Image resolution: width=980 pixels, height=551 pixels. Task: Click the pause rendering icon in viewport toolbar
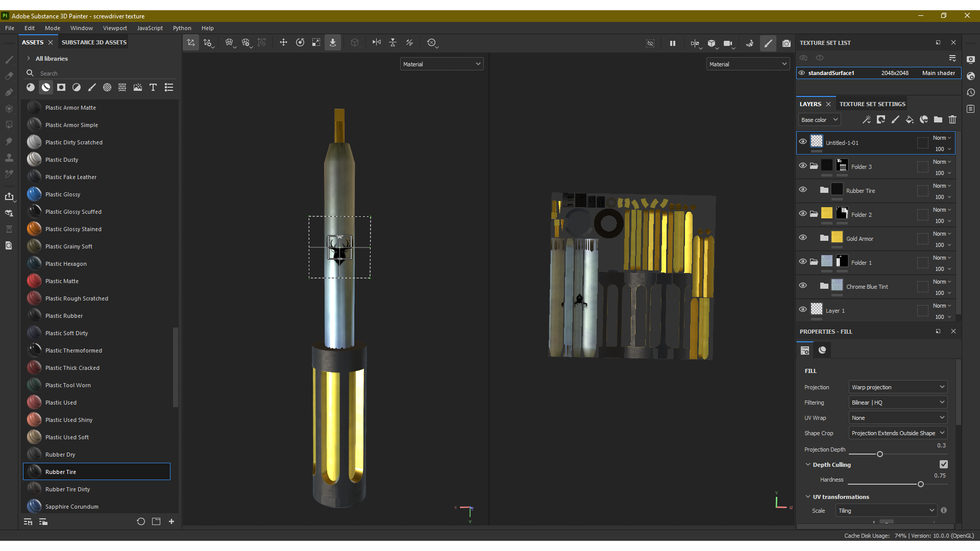[673, 43]
